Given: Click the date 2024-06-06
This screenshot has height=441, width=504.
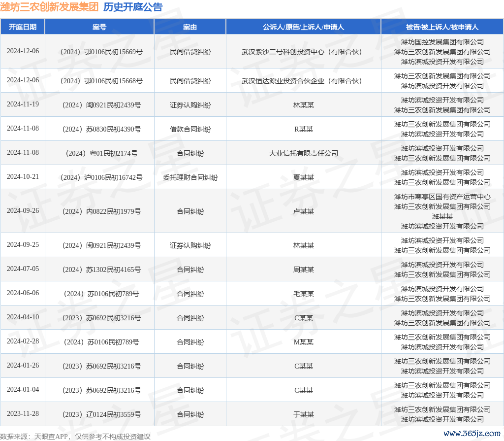Looking at the screenshot, I should pos(23,293).
